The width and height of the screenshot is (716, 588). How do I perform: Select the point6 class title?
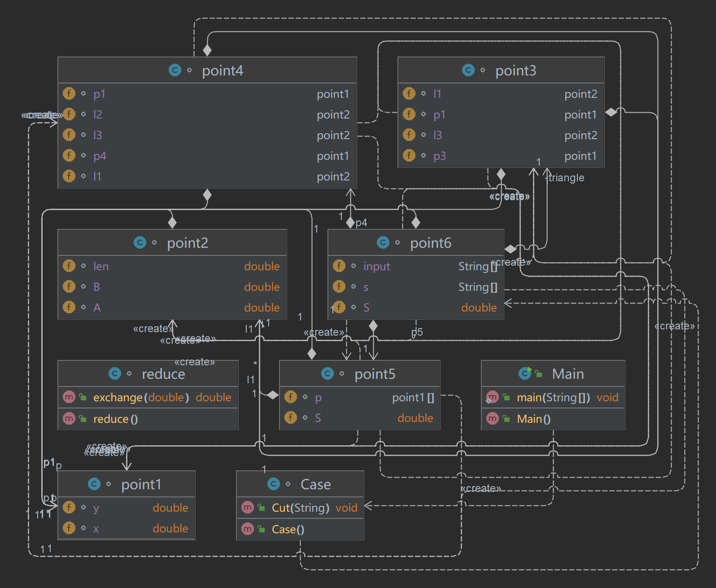(x=431, y=243)
